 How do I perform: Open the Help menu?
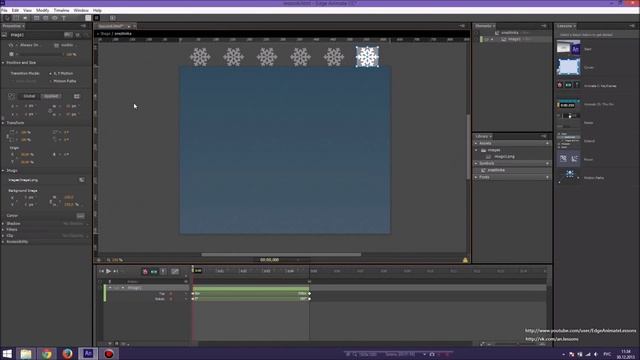[97, 10]
